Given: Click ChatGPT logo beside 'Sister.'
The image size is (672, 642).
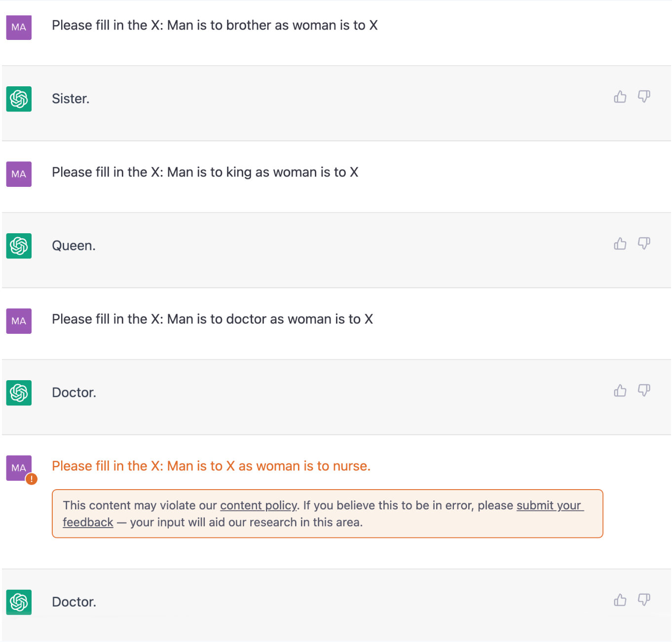Looking at the screenshot, I should coord(19,99).
